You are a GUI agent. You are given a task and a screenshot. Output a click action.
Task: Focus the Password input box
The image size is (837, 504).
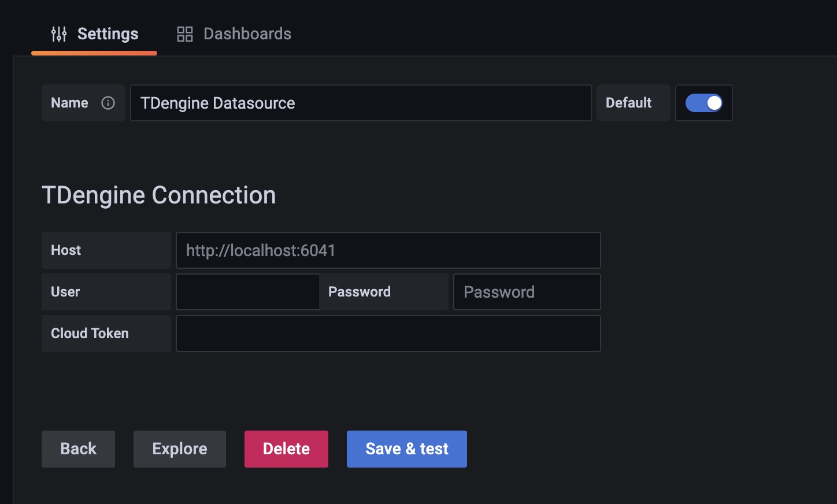tap(527, 292)
